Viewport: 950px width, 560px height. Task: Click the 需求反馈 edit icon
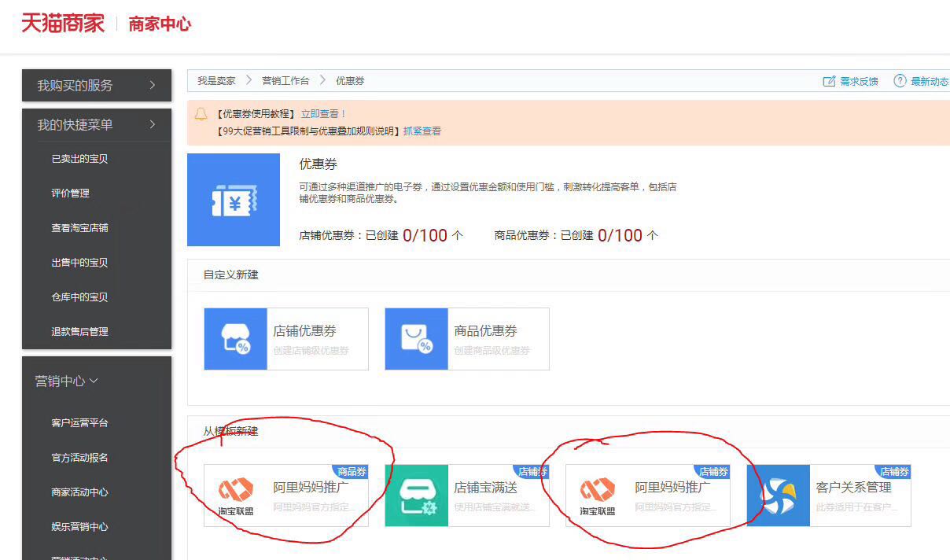tap(829, 81)
